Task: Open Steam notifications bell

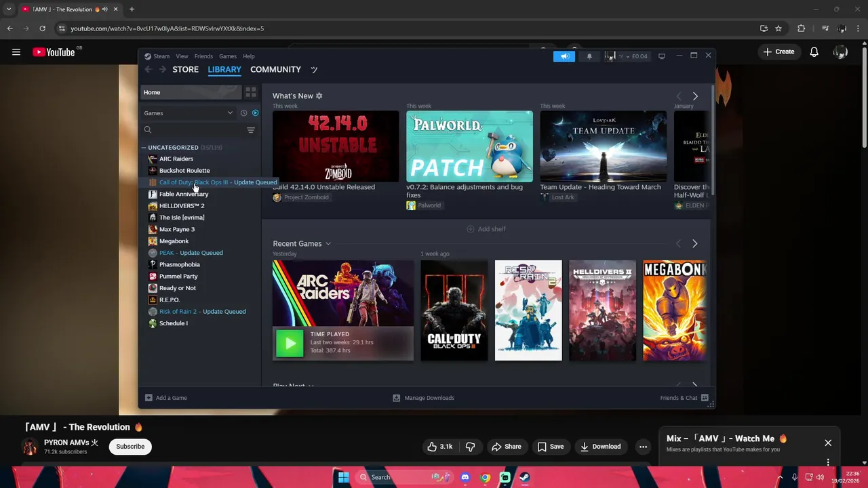Action: 589,56
